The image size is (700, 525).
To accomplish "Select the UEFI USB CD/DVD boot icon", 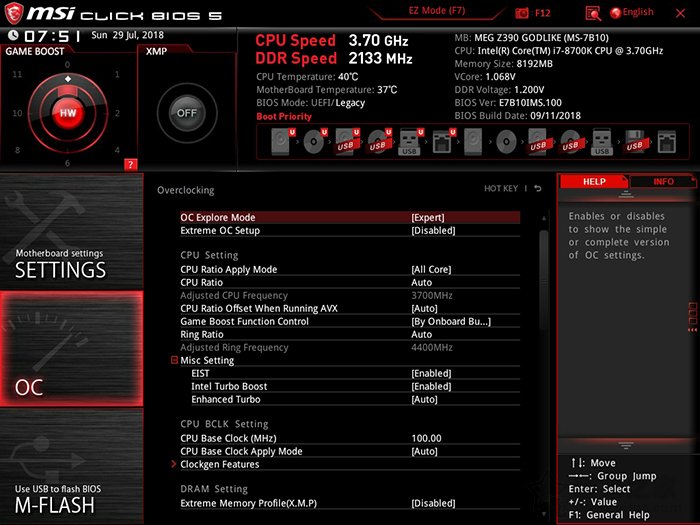I will [379, 142].
